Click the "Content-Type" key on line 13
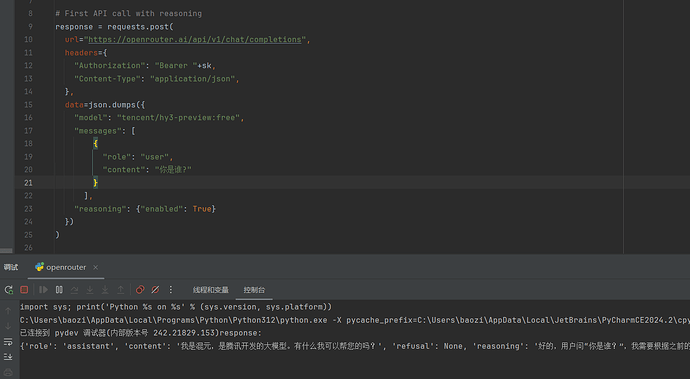Viewport: 690px width, 379px height. coord(107,79)
